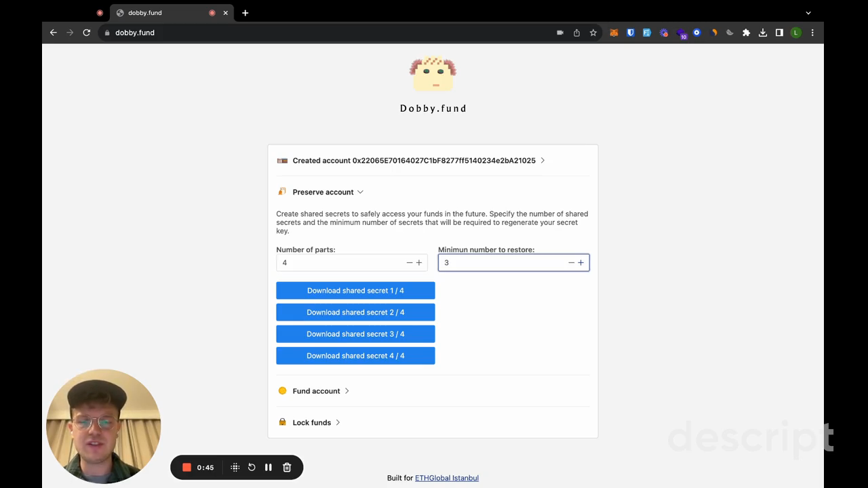Increase Minimum number to restore
868x488 pixels.
pos(580,263)
